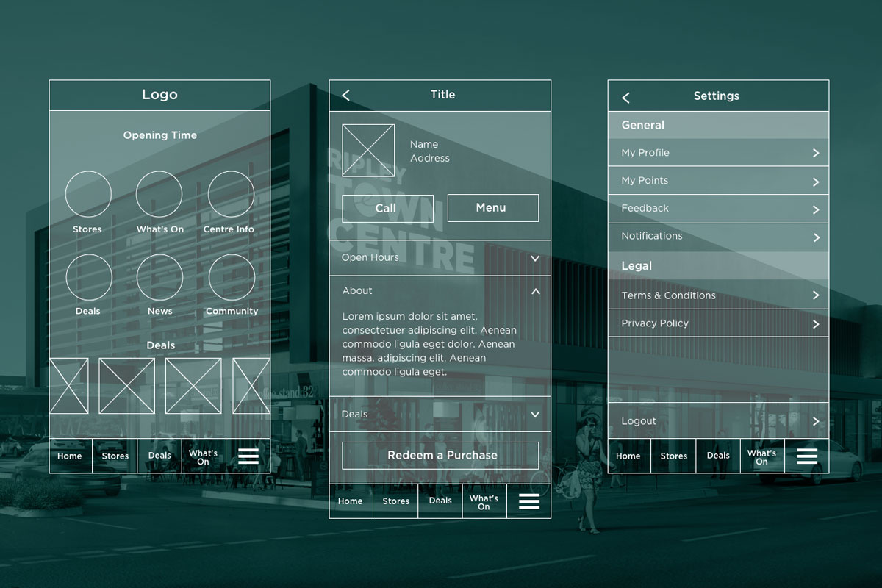Open My Profile in Settings
The image size is (882, 588).
[718, 152]
